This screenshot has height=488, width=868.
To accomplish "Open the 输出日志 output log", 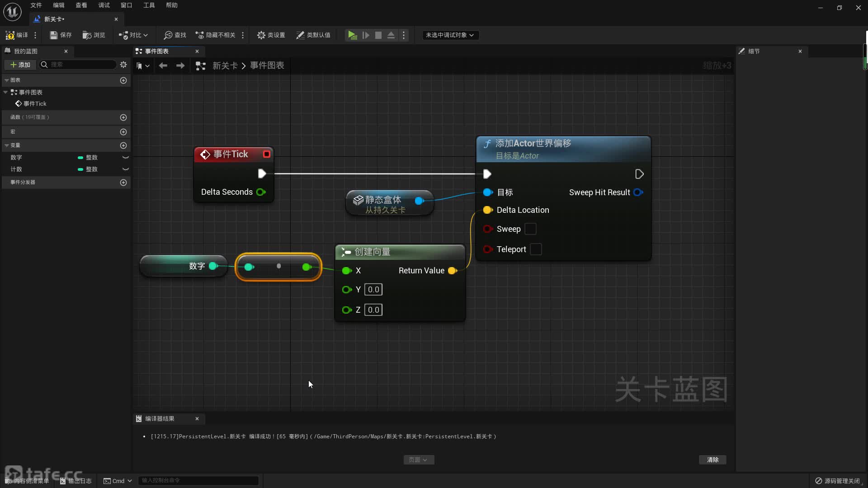I will point(76,481).
